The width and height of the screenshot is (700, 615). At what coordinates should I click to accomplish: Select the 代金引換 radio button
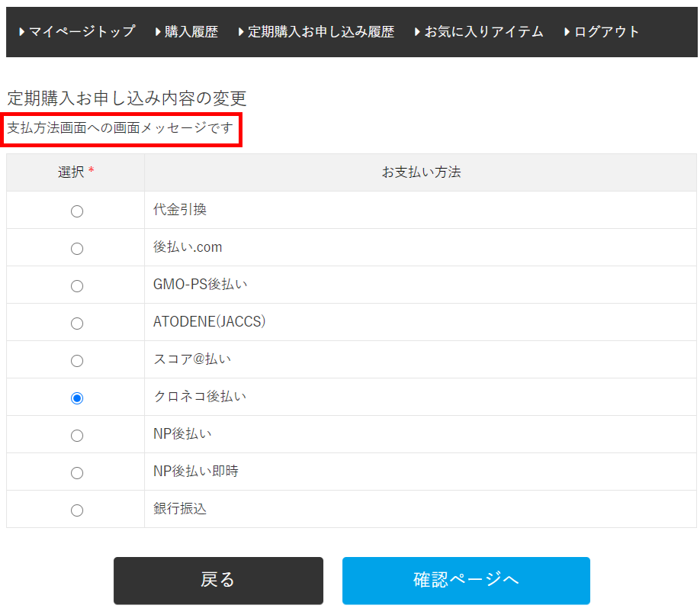pyautogui.click(x=77, y=211)
